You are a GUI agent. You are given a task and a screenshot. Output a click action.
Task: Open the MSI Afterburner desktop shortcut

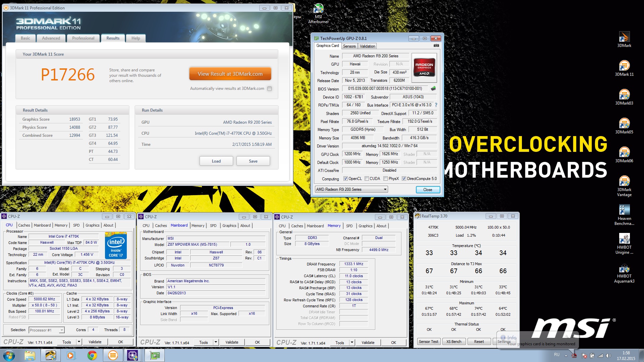click(x=318, y=13)
